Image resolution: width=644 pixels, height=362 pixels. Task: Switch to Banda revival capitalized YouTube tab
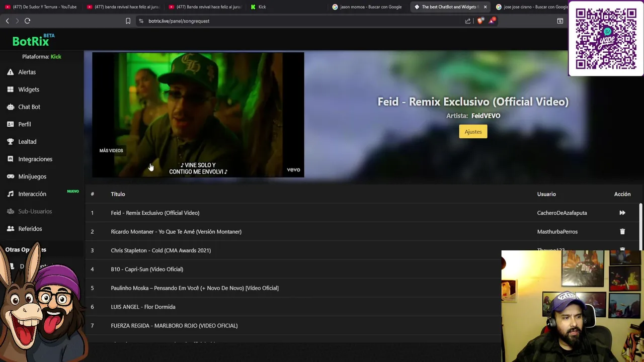(x=205, y=7)
